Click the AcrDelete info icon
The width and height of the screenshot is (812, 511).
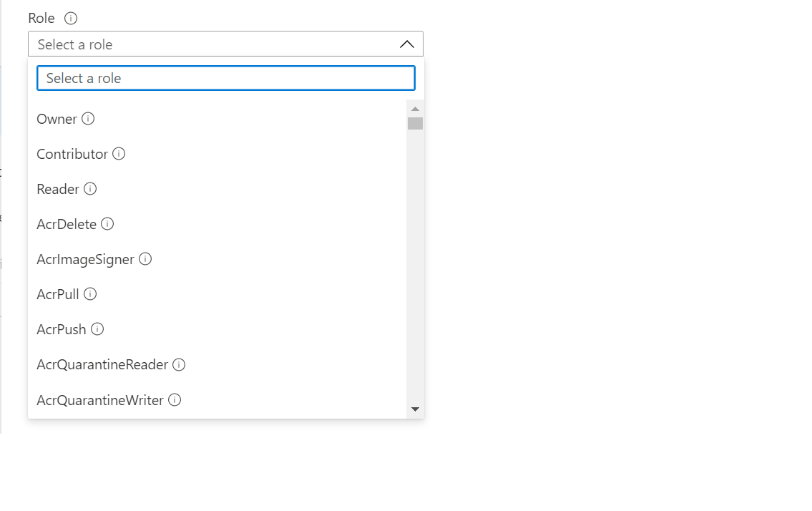108,223
